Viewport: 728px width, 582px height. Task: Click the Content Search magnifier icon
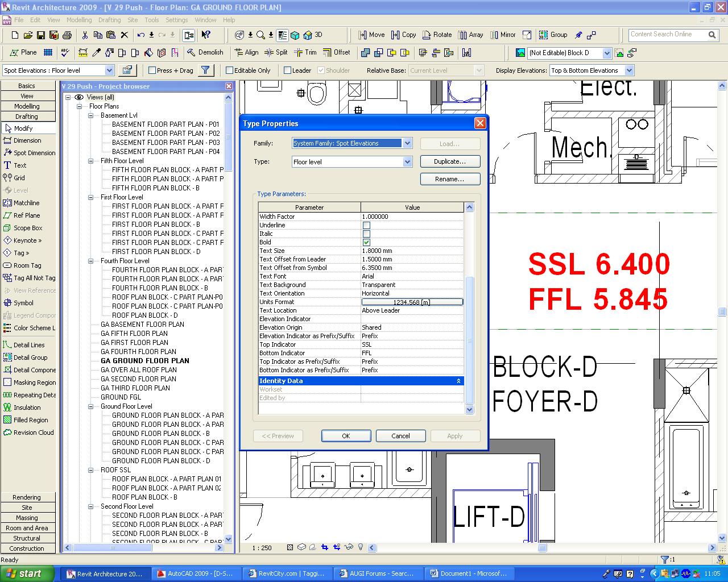coord(712,35)
